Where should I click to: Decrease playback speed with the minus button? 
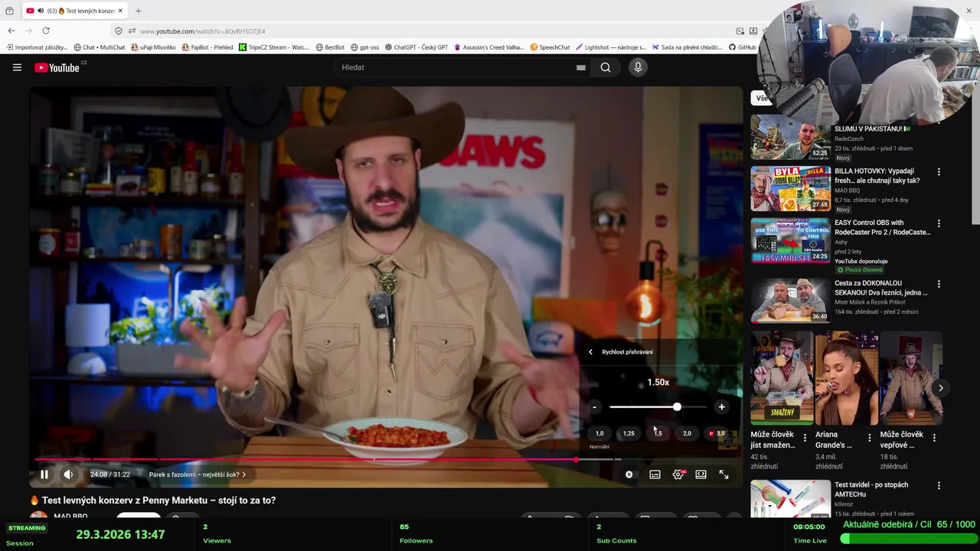tap(594, 407)
